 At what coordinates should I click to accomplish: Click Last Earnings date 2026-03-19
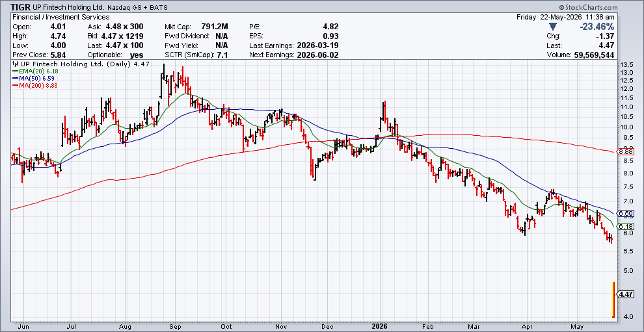point(317,45)
